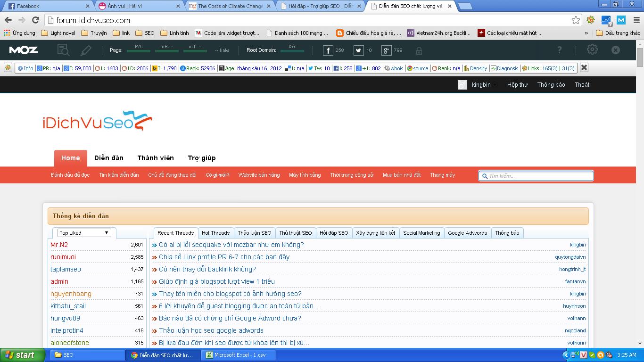This screenshot has height=362, width=644.
Task: Switch to The Costs of Climate Change tab
Action: (x=229, y=6)
